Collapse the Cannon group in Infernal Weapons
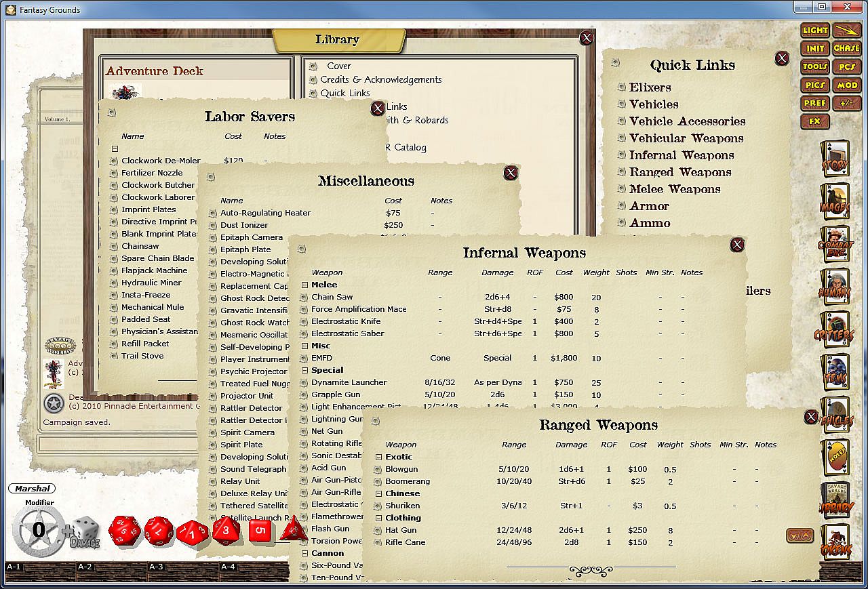868x589 pixels. pyautogui.click(x=304, y=553)
